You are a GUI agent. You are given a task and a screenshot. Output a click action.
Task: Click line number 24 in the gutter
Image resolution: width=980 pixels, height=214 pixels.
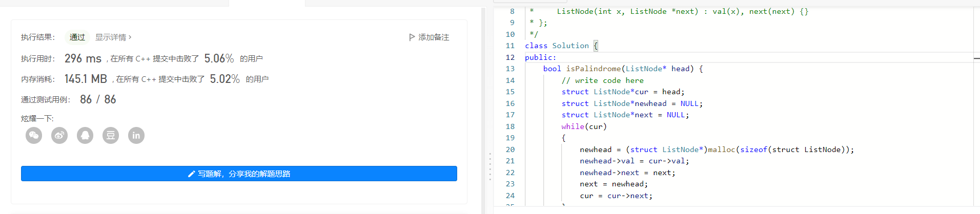pos(510,196)
